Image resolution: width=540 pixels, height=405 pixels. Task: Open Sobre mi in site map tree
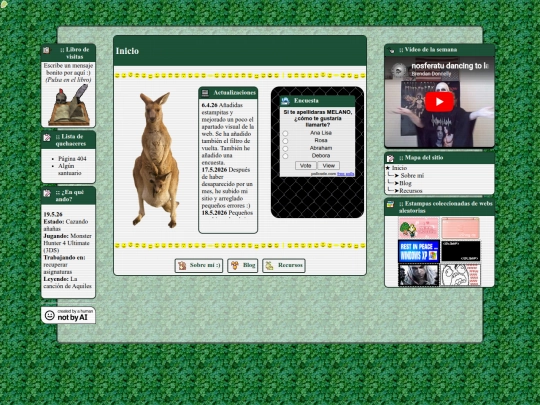point(412,176)
